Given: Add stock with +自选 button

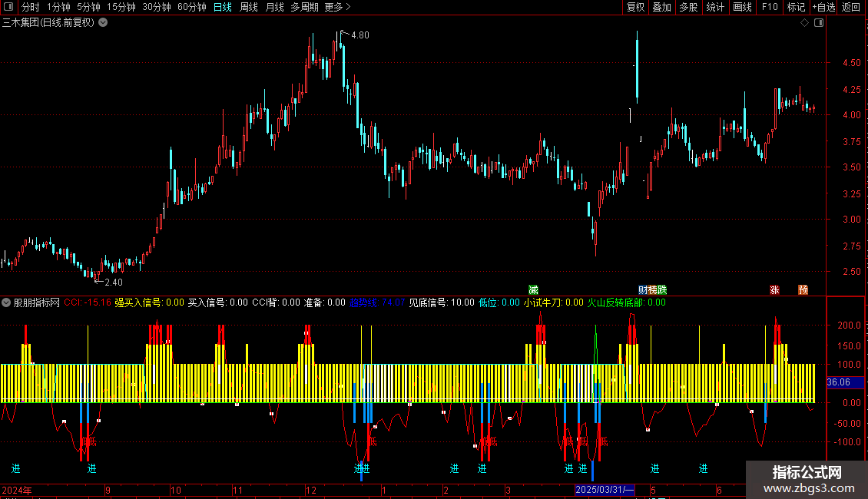Looking at the screenshot, I should coord(823,7).
